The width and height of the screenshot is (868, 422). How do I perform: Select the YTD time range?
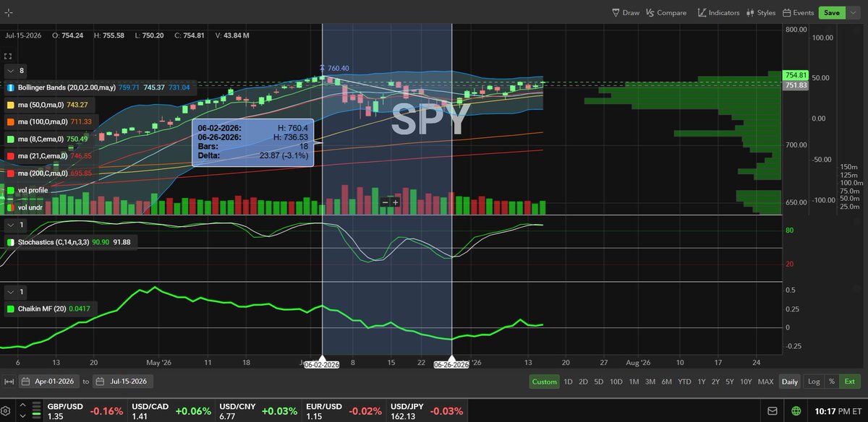pyautogui.click(x=685, y=382)
